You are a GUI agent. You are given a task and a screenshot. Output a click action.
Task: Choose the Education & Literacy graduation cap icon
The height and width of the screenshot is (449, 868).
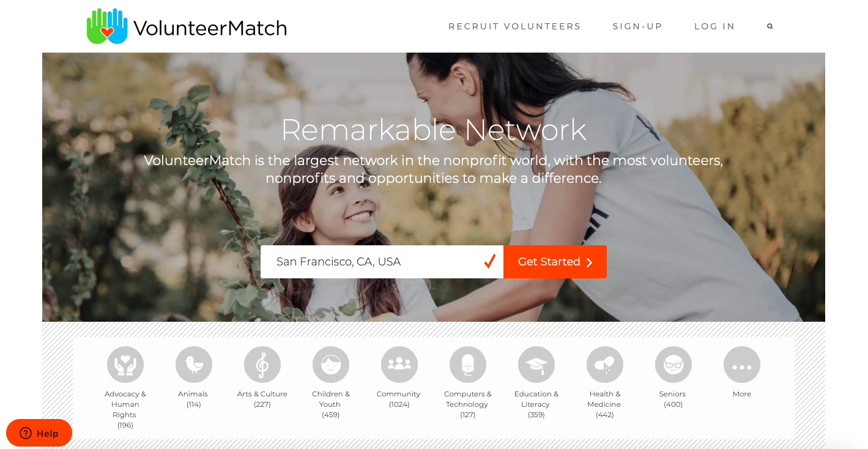[x=536, y=365]
